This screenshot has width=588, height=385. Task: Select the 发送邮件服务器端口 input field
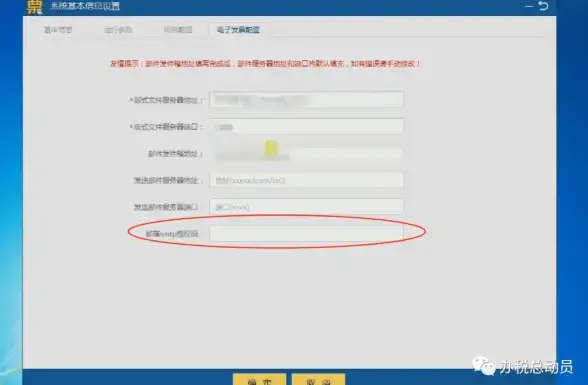(x=306, y=207)
